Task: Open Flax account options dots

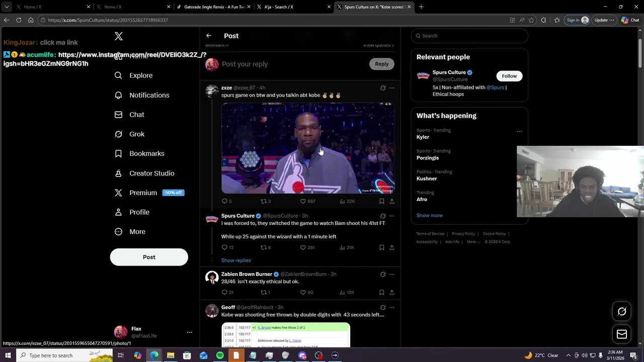Action: tap(190, 332)
